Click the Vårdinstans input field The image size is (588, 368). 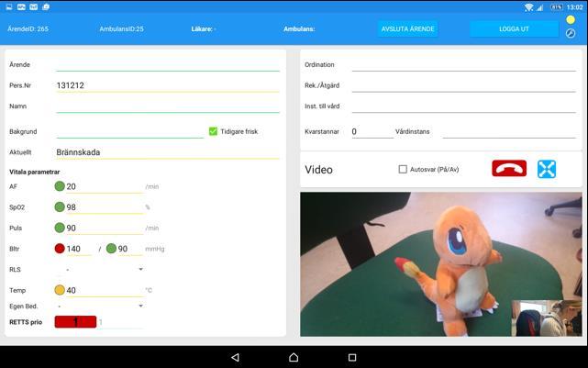point(509,131)
